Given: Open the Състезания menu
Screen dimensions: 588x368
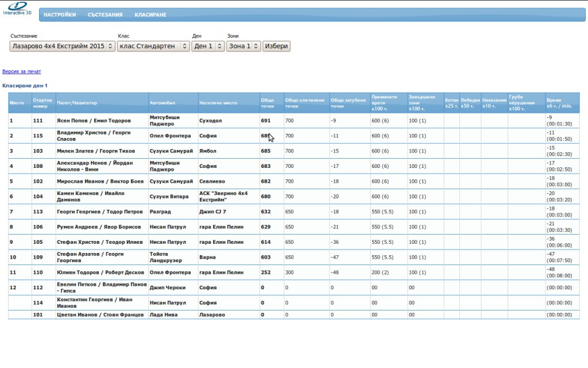Looking at the screenshot, I should (x=105, y=15).
